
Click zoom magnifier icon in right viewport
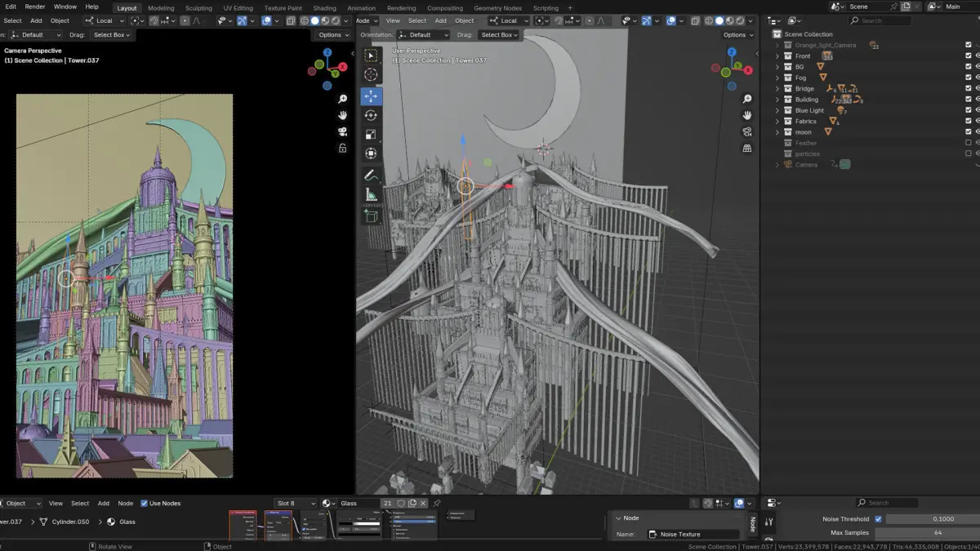(x=746, y=98)
